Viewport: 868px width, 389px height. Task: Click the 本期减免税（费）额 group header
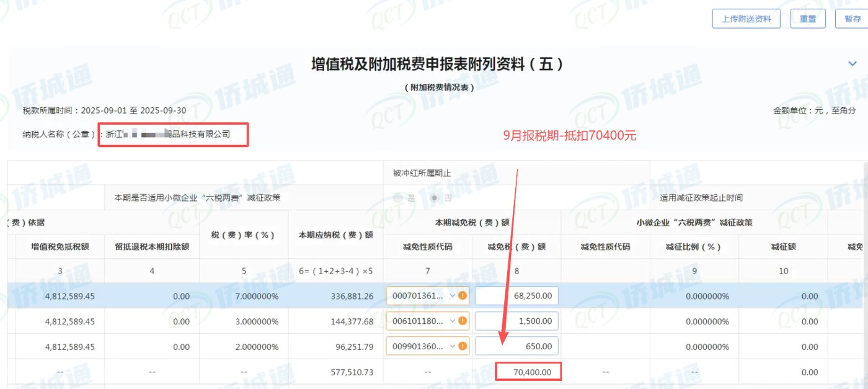472,222
